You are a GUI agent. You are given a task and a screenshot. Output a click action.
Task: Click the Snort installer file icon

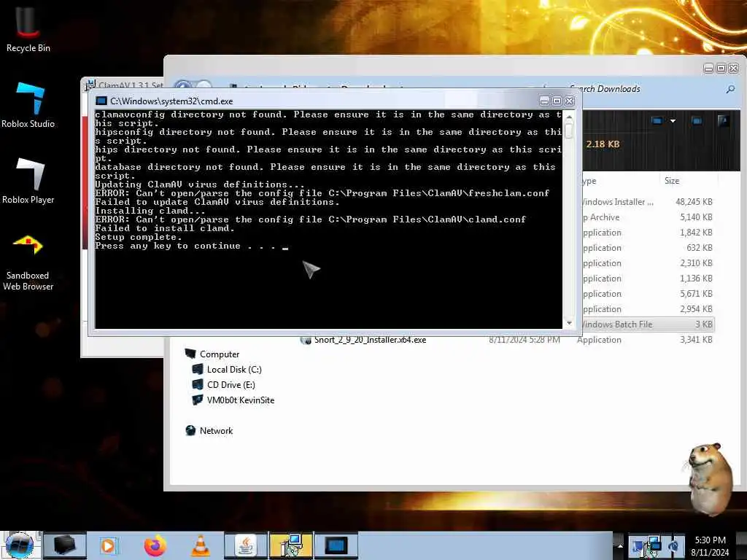click(306, 340)
